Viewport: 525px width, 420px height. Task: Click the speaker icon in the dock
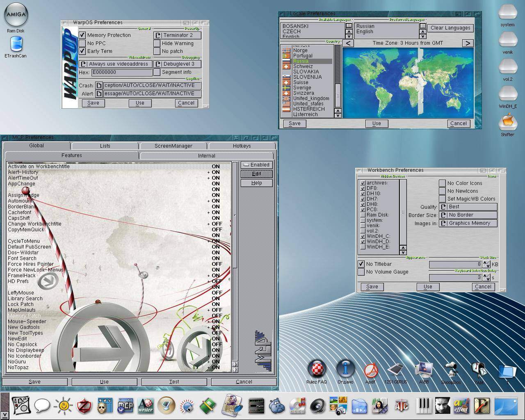[317, 406]
